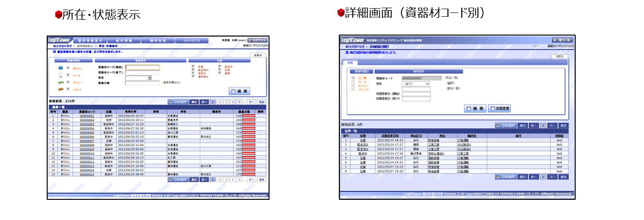Viewport: 644px width, 220px height.
Task: Uncheck the 在庫 status checkbox
Action: pyautogui.click(x=193, y=67)
